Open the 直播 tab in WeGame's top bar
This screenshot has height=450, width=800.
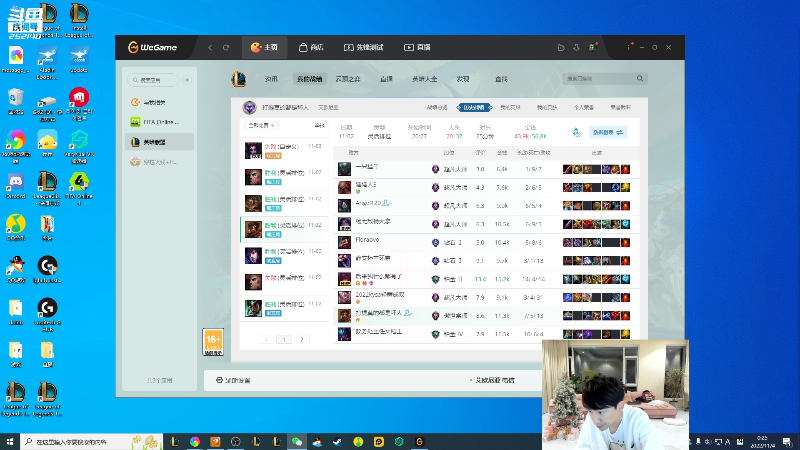coord(417,47)
